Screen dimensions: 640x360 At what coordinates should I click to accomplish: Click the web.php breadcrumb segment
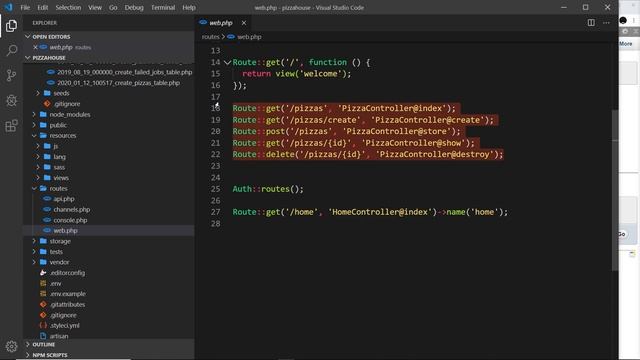(249, 37)
